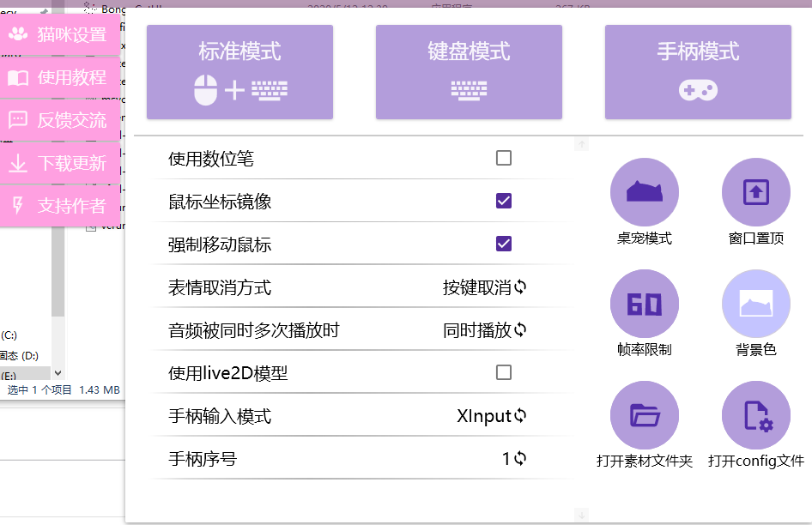Click the 强制移动鼠标 label text

[220, 244]
